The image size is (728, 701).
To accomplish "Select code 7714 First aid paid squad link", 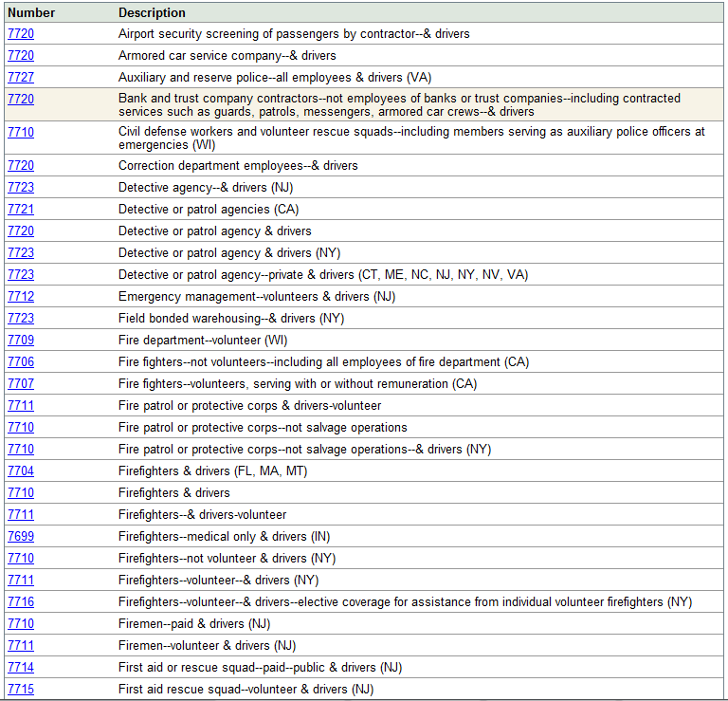I will (21, 667).
